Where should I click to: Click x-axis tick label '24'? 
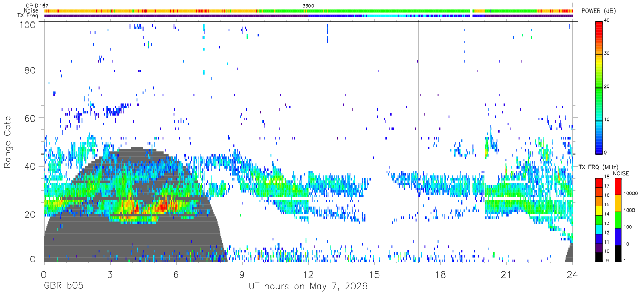(x=572, y=274)
